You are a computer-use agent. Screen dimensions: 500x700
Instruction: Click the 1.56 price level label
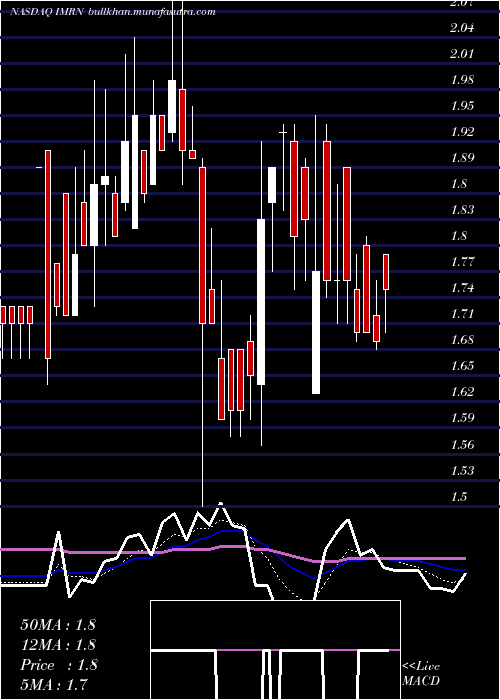462,445
